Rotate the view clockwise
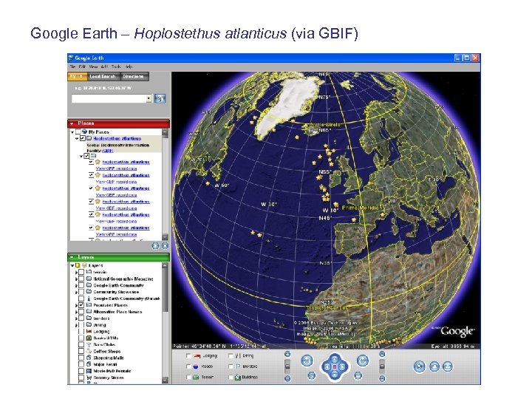The height and width of the screenshot is (399, 532). tap(362, 361)
